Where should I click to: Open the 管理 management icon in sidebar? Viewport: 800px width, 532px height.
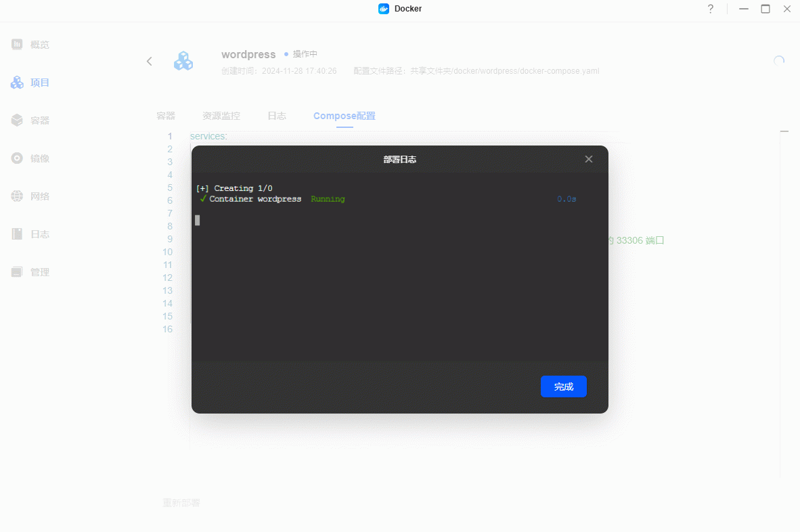(17, 272)
